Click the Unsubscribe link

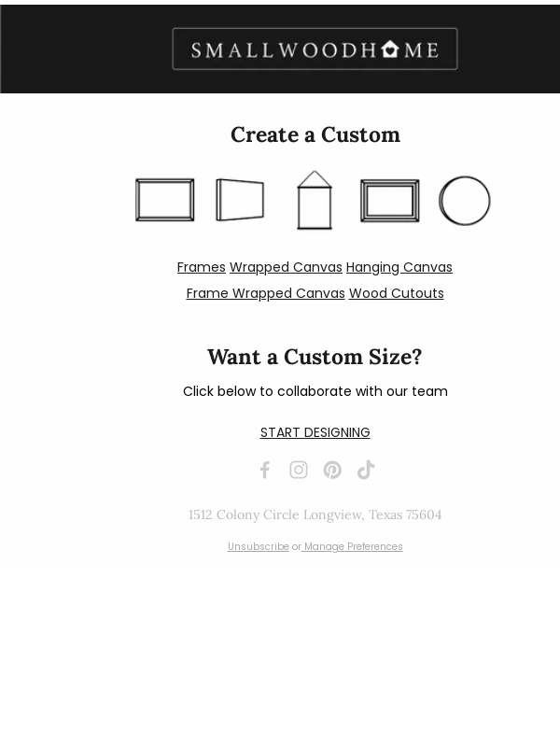pyautogui.click(x=259, y=546)
